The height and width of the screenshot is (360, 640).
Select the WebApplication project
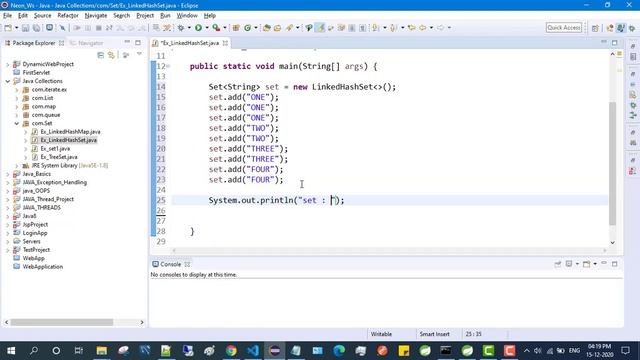(x=42, y=267)
